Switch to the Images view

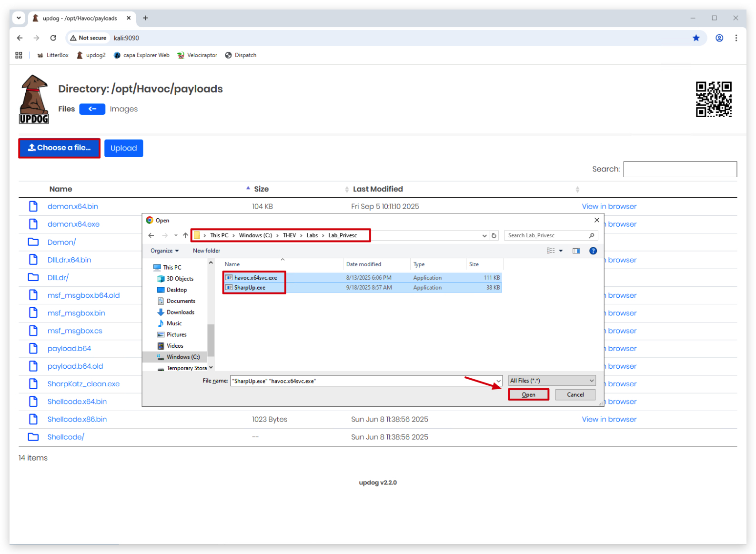tap(124, 109)
